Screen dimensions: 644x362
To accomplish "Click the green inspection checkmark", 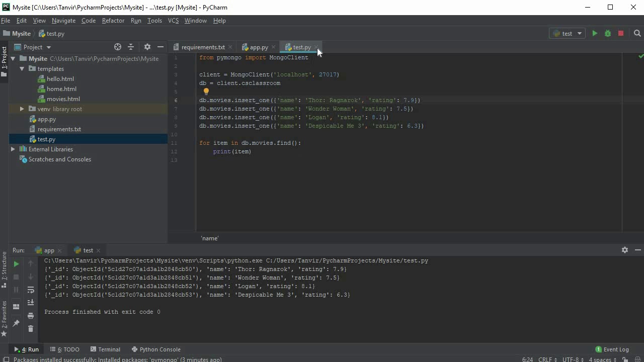I will point(640,56).
